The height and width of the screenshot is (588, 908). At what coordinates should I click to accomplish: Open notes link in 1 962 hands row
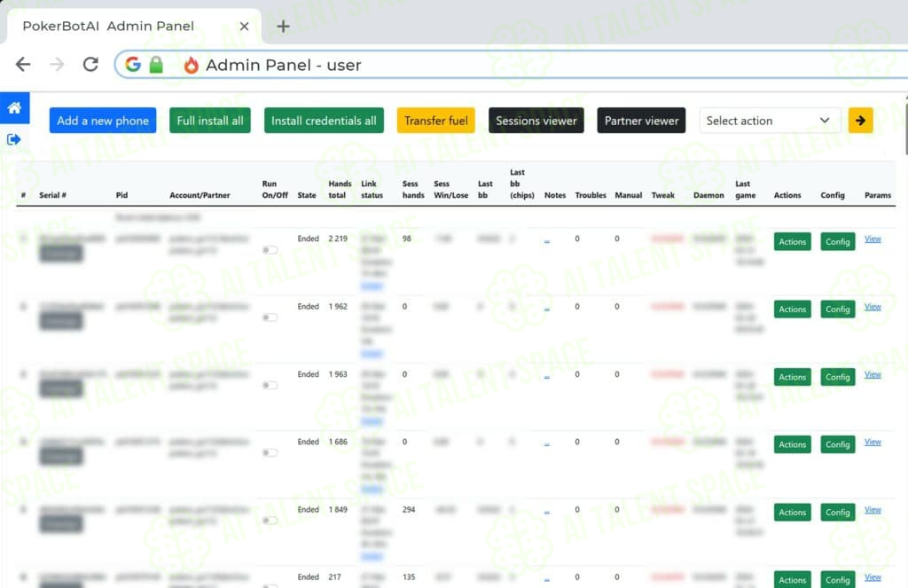click(x=546, y=309)
